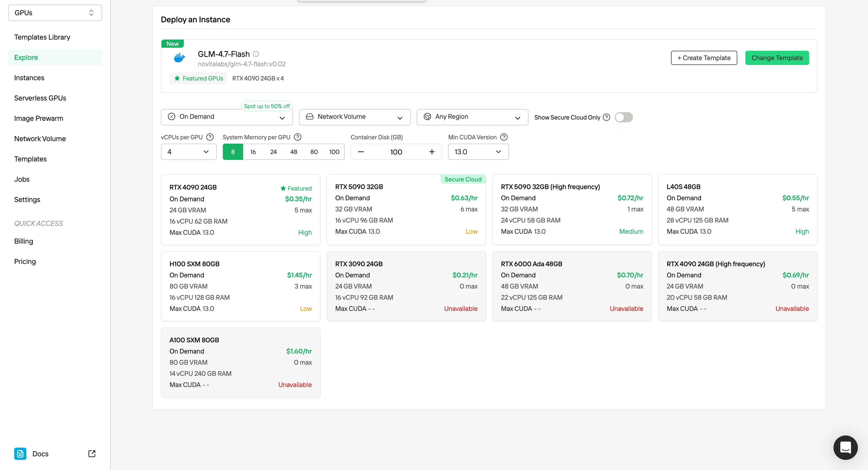Select 80 GB system memory per GPU

314,152
